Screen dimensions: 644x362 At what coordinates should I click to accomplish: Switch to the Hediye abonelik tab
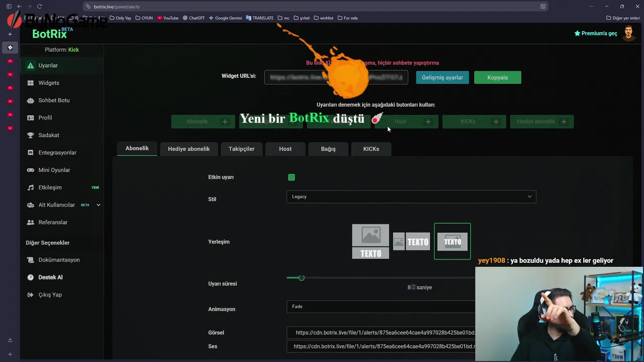pyautogui.click(x=189, y=149)
